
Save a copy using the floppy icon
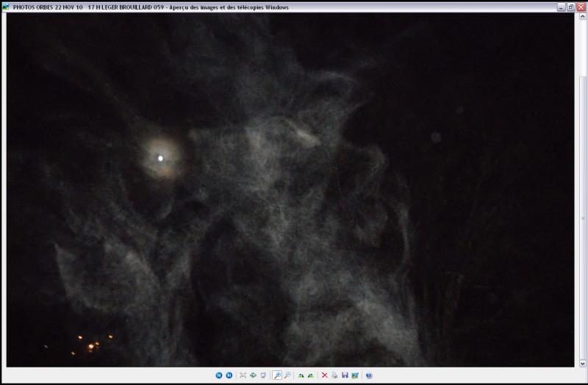tap(345, 375)
